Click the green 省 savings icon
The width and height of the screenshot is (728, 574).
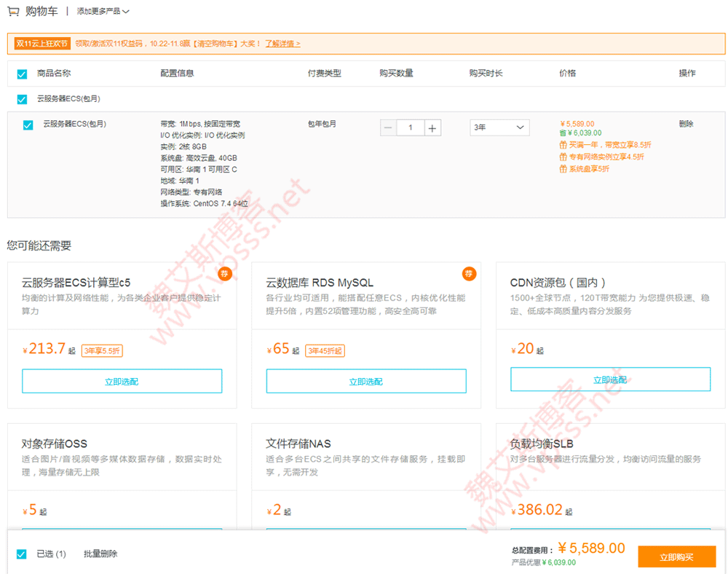pos(563,133)
